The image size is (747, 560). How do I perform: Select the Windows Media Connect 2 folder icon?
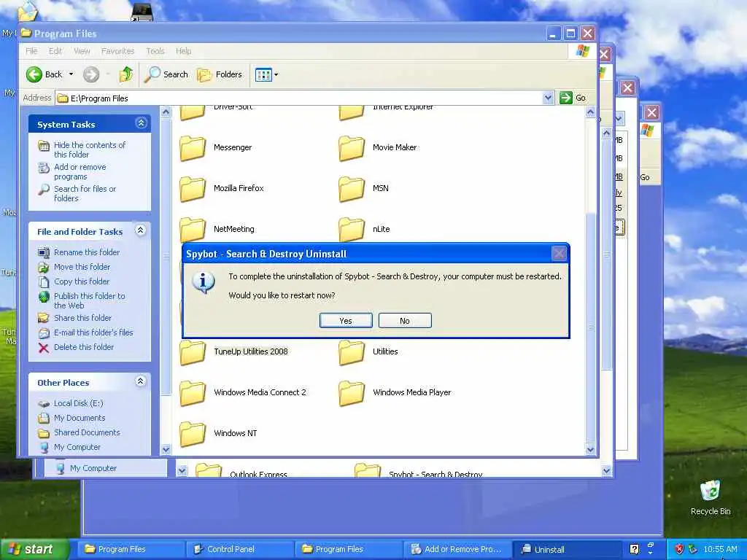(193, 393)
